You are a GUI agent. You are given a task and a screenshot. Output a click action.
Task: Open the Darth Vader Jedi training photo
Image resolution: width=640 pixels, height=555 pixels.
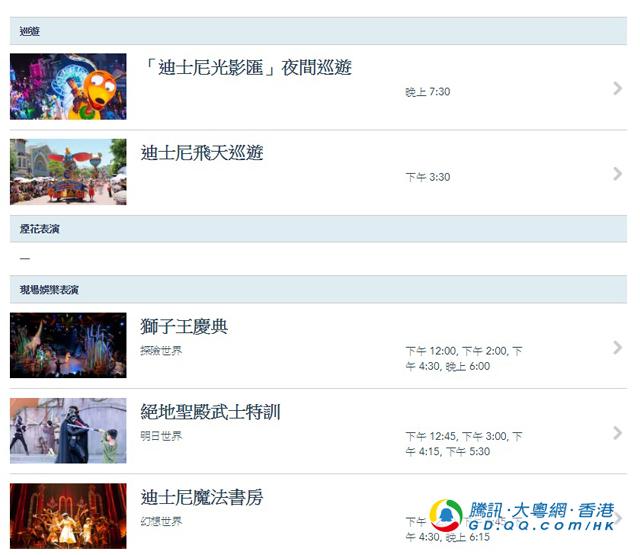coord(68,431)
